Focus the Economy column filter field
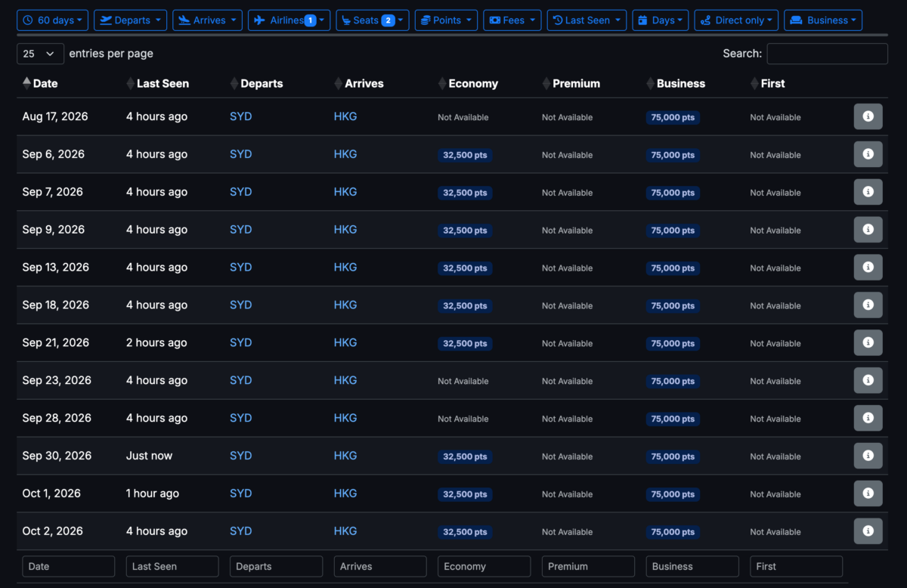Screen dimensions: 907x588 click(484, 566)
